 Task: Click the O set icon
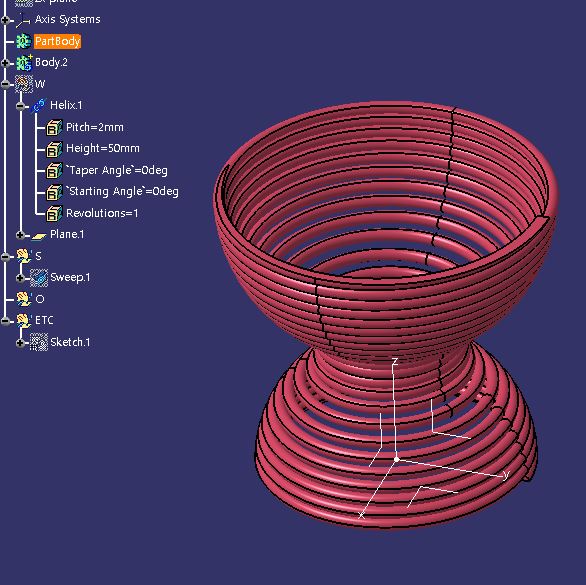tap(24, 299)
